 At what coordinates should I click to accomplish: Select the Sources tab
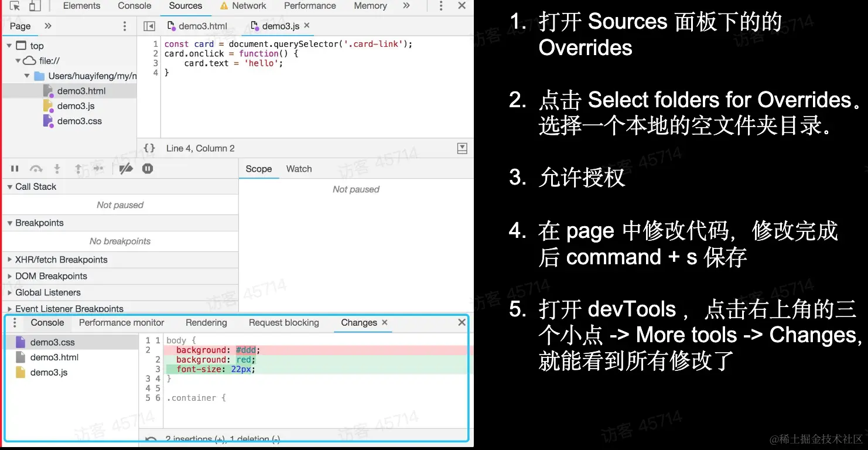coord(185,6)
